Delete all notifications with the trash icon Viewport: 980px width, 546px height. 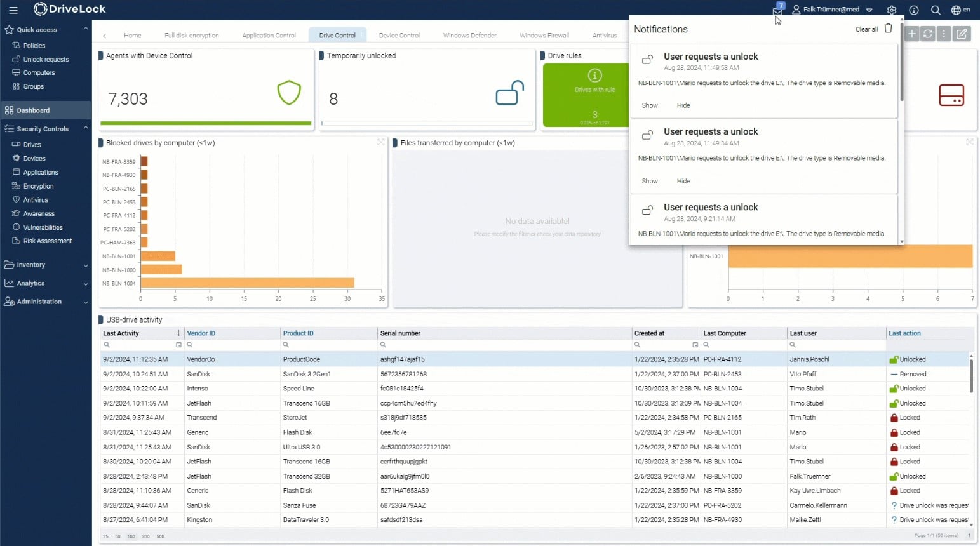point(889,29)
